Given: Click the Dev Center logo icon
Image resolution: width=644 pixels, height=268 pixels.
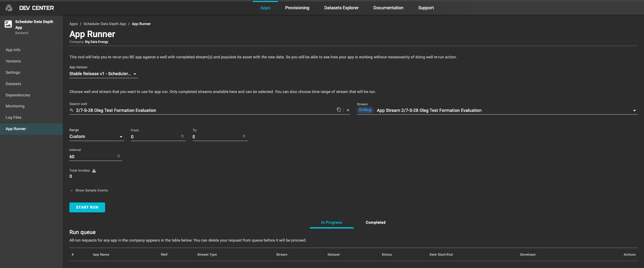Looking at the screenshot, I should pyautogui.click(x=9, y=8).
